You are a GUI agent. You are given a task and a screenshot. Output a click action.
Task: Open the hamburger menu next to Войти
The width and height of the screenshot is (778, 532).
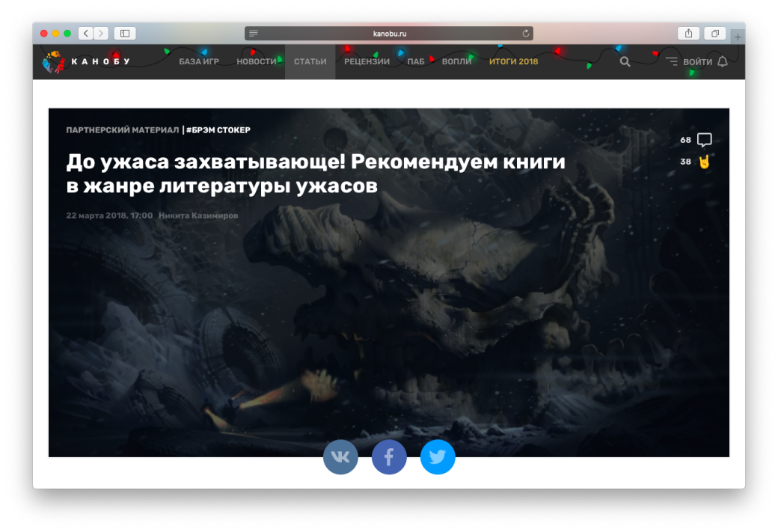[x=671, y=61]
